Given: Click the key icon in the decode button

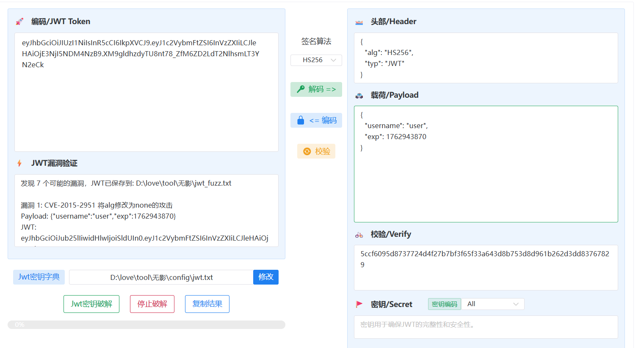Looking at the screenshot, I should (x=301, y=89).
